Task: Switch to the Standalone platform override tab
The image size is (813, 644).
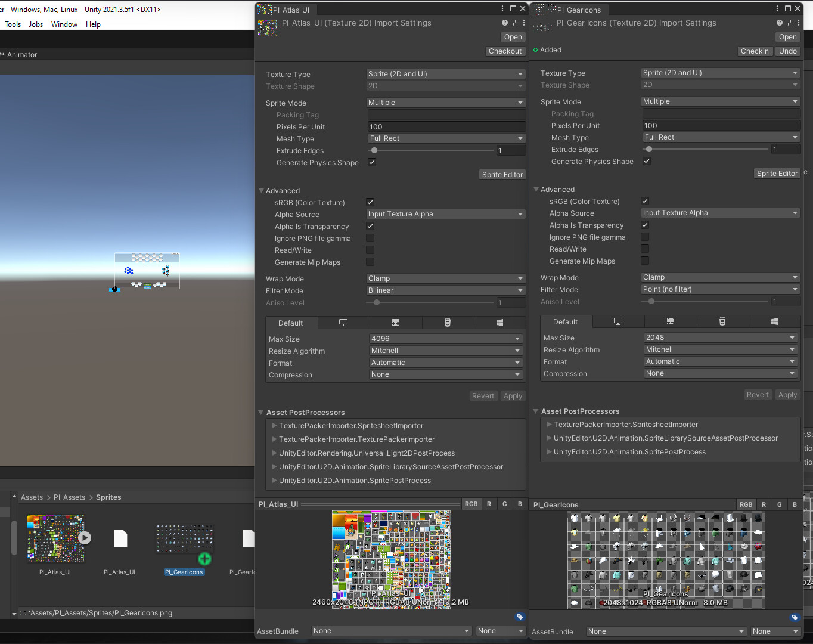Action: click(343, 323)
